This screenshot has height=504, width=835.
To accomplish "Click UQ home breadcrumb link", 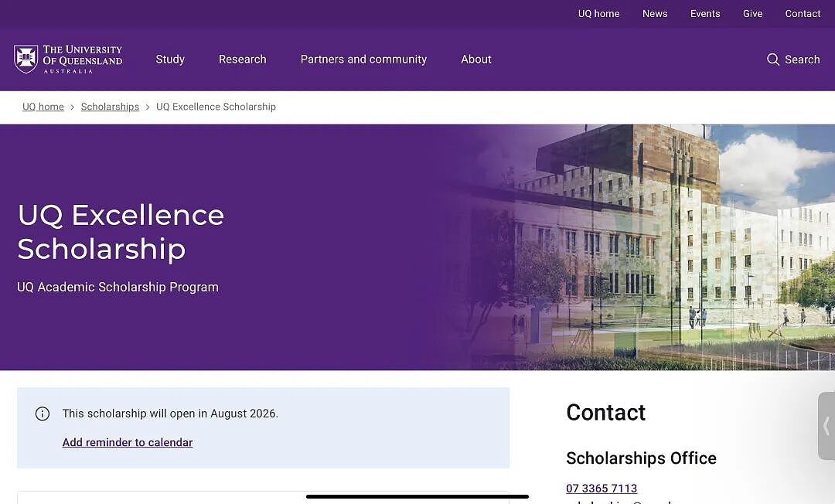I will [x=43, y=107].
